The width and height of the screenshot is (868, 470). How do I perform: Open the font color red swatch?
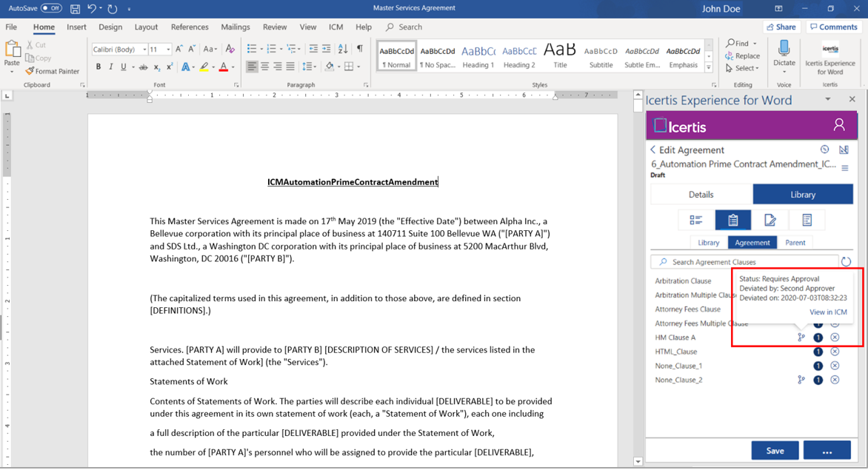[224, 67]
